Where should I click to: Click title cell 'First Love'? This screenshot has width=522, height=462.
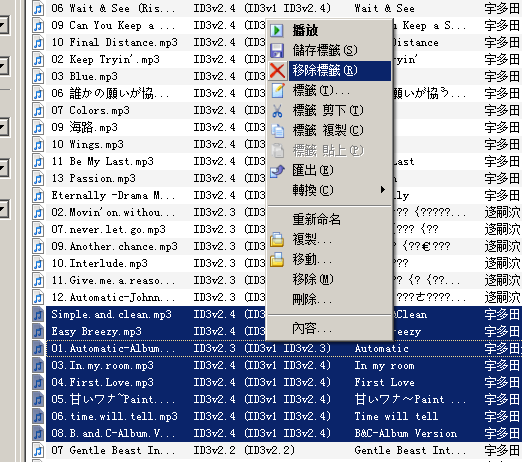pyautogui.click(x=384, y=382)
